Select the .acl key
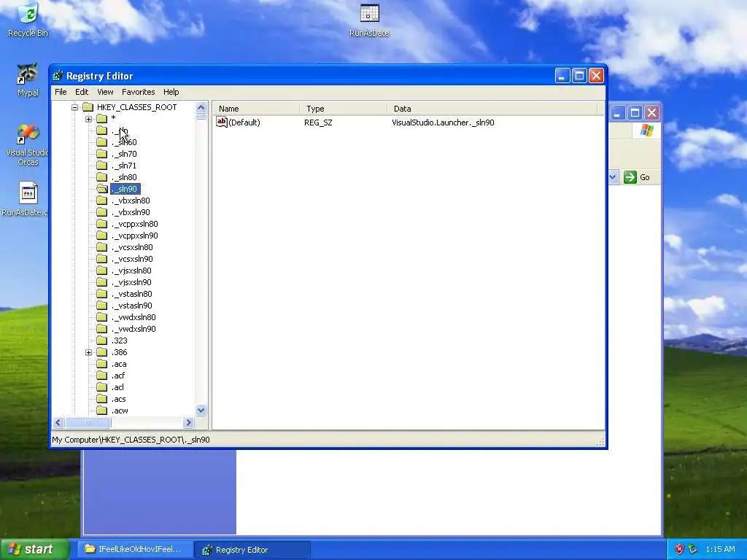This screenshot has height=560, width=747. [117, 387]
